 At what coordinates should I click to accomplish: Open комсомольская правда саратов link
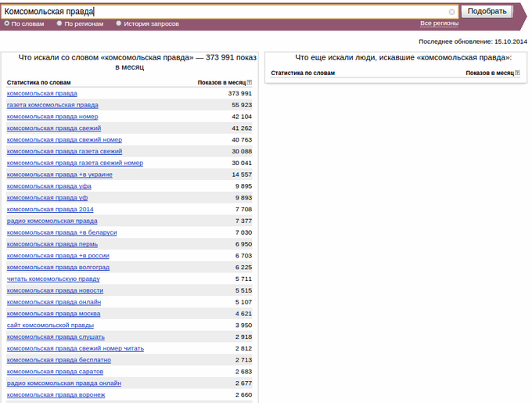click(55, 372)
